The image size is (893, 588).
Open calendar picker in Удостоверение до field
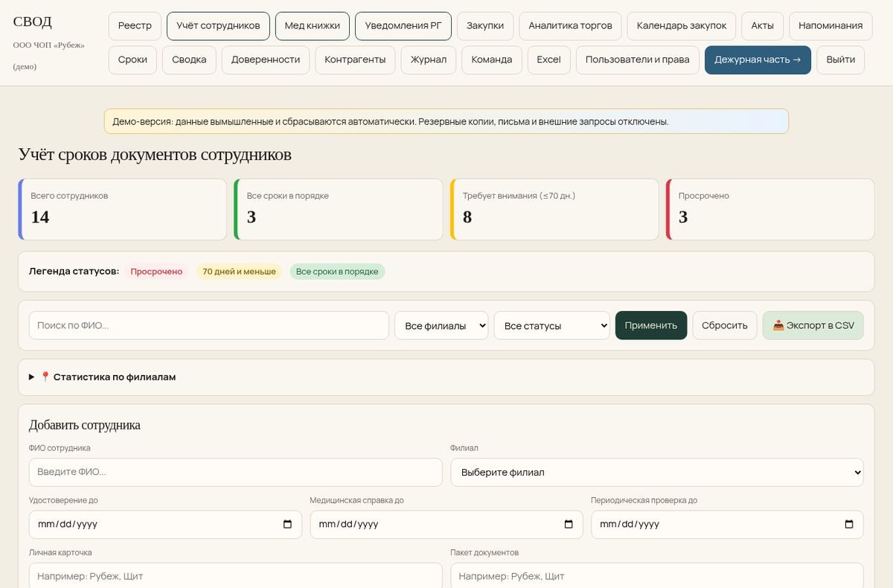(287, 524)
